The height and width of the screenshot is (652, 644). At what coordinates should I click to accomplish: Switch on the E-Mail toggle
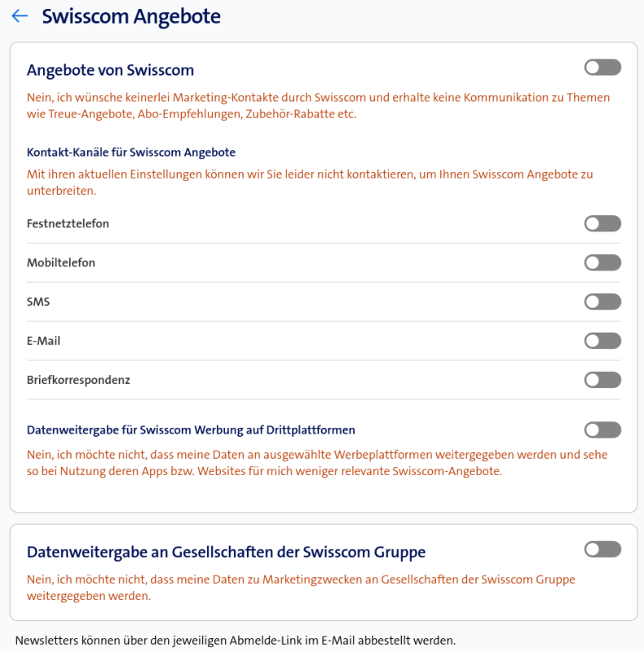coord(602,341)
